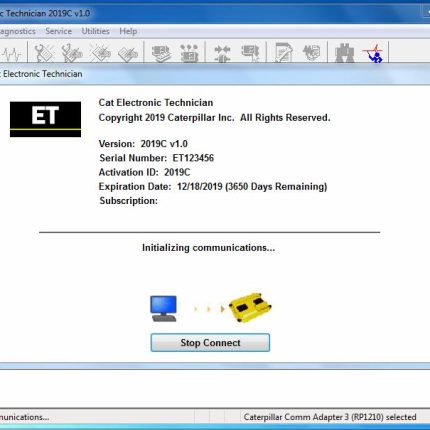Open the Service menu
Viewport: 430px width, 430px height.
(59, 31)
